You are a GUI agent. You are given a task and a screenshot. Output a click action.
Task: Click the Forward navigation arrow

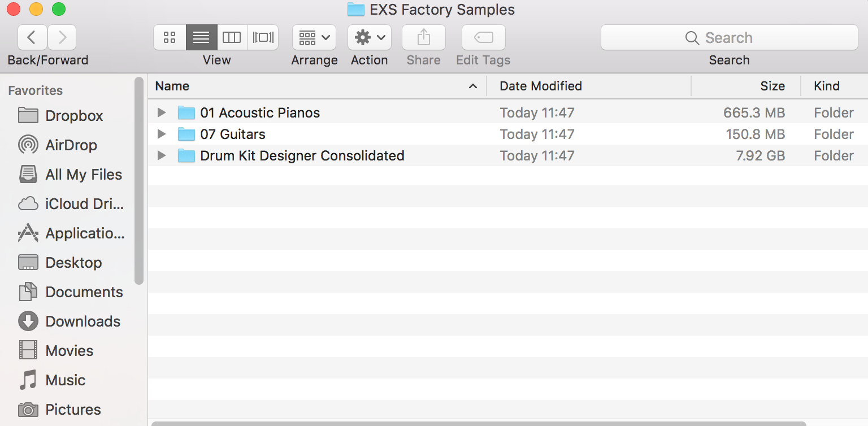pyautogui.click(x=62, y=38)
